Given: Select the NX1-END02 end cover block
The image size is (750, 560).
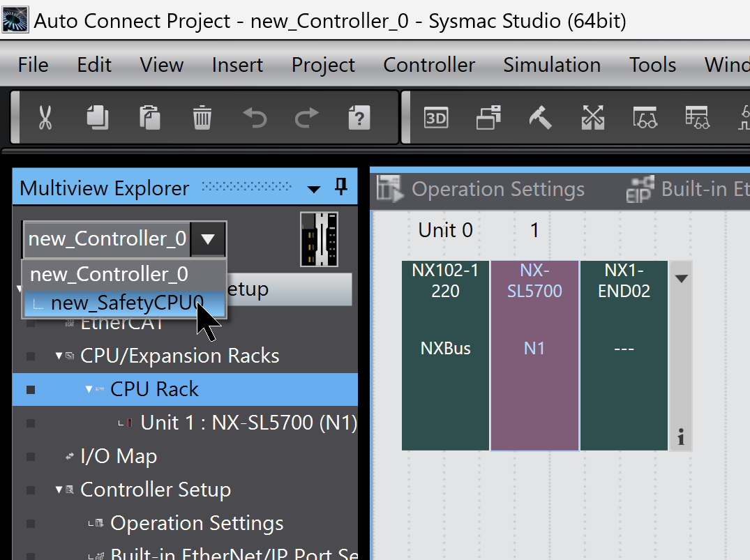Looking at the screenshot, I should coord(624,356).
